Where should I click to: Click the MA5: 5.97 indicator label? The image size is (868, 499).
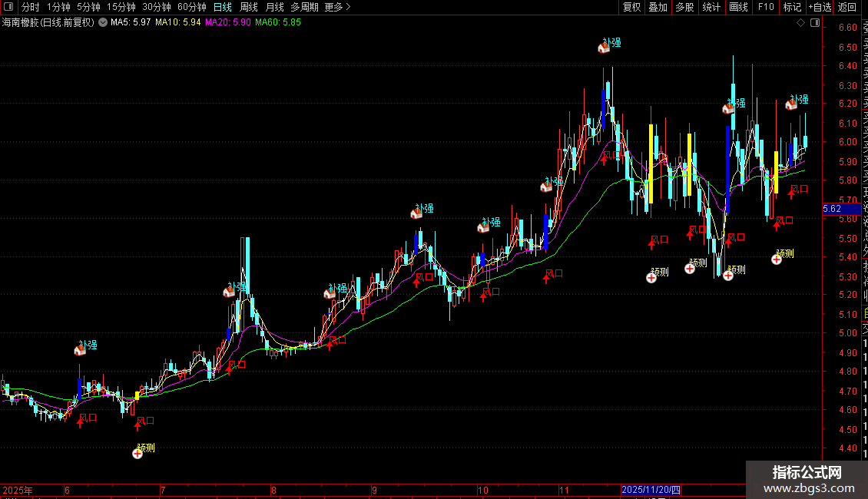131,22
